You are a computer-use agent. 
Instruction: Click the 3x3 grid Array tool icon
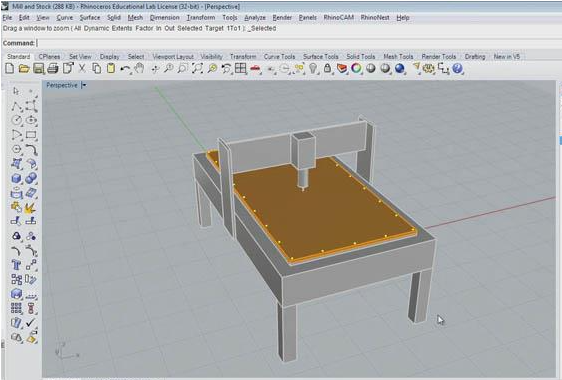[x=16, y=308]
